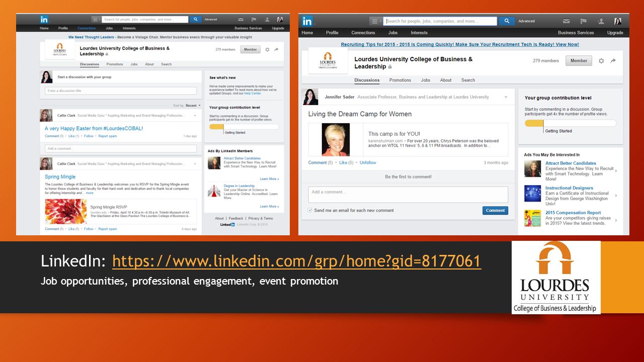644x362 pixels.
Task: Click the 'Enter a discussion title' field
Action: [121, 91]
